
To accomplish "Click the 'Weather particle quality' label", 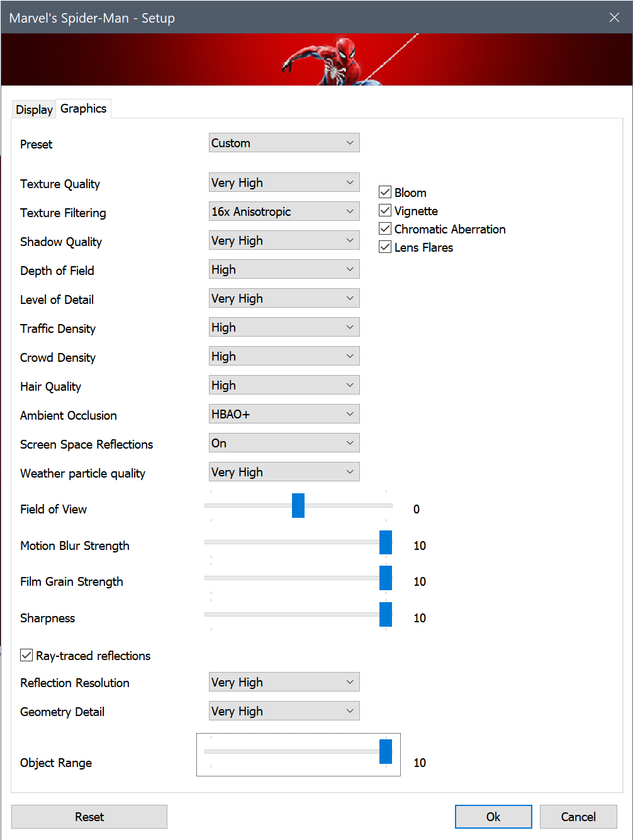I will 83,473.
